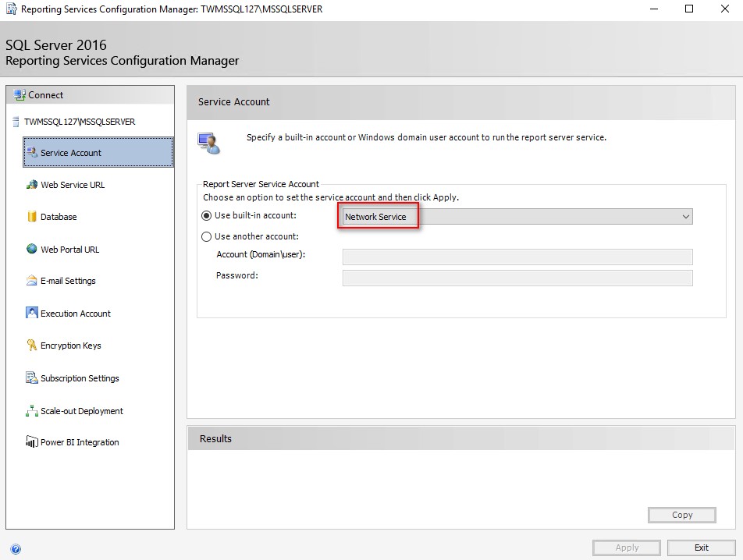Select the Encryption Keys icon
This screenshot has width=743, height=560.
[32, 345]
